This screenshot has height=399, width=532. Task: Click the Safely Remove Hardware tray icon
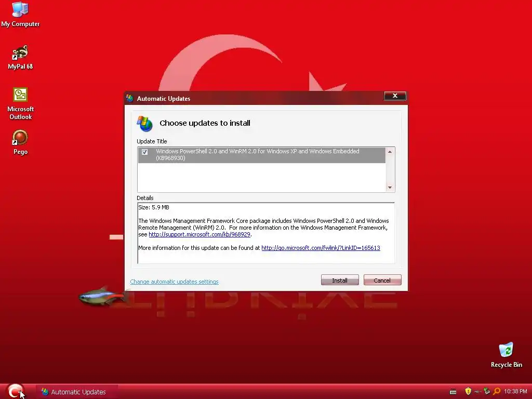coord(487,391)
